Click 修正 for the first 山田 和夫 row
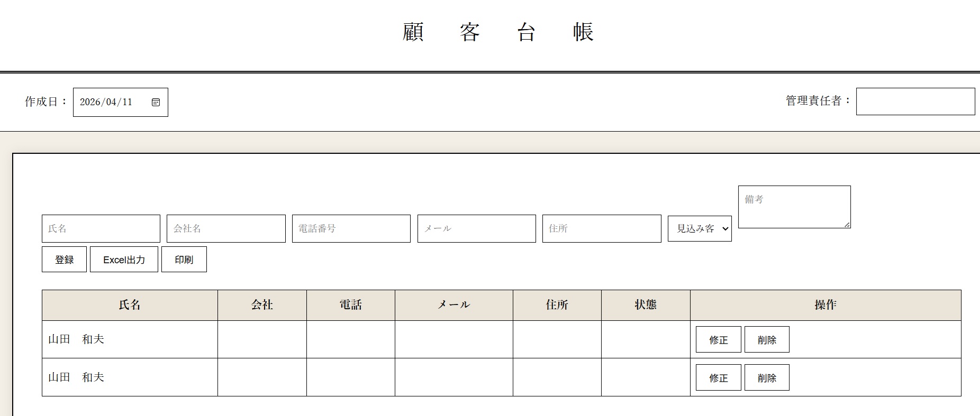980x416 pixels. 718,339
